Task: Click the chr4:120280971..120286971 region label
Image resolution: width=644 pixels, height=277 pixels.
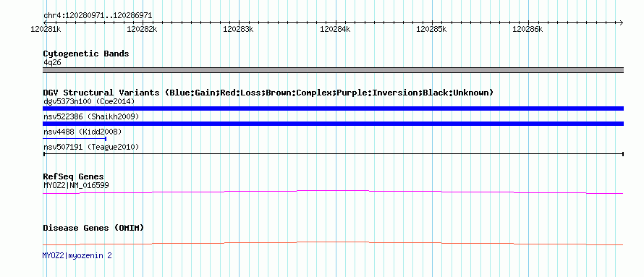Action: pos(98,16)
